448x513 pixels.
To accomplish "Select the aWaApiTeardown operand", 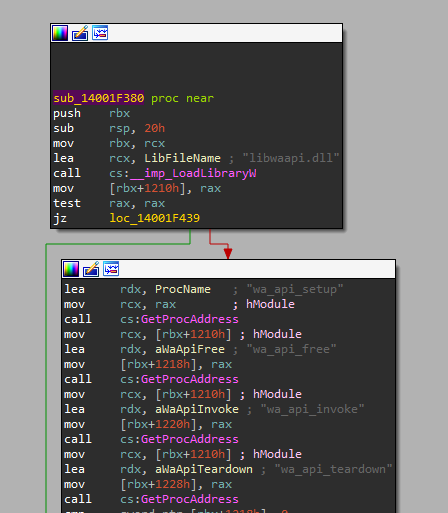I will tap(204, 469).
